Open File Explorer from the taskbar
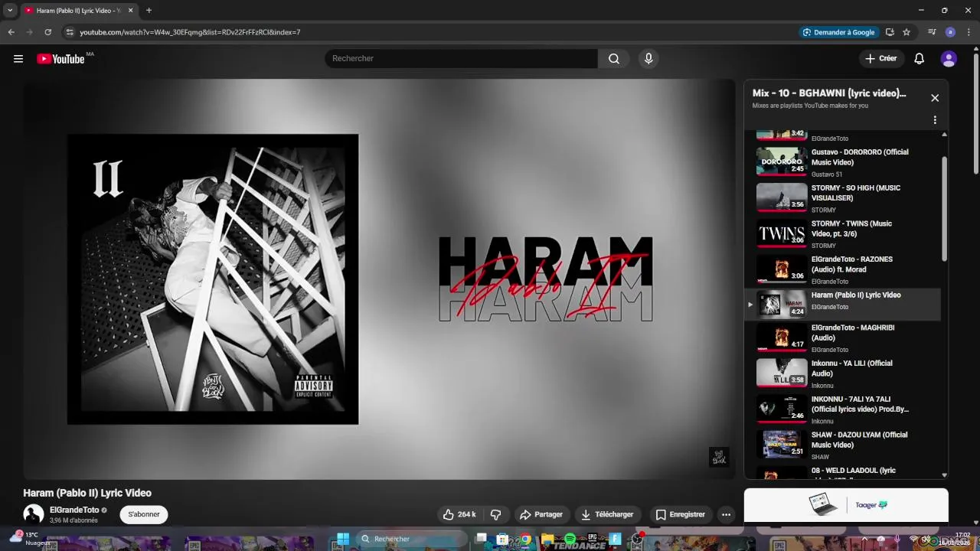This screenshot has height=551, width=980. coord(547,540)
